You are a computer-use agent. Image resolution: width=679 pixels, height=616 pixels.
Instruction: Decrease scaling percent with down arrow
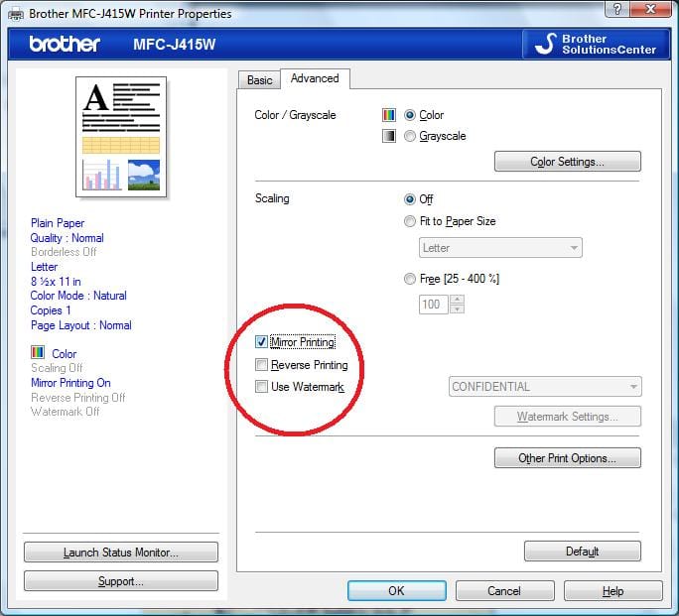[458, 308]
